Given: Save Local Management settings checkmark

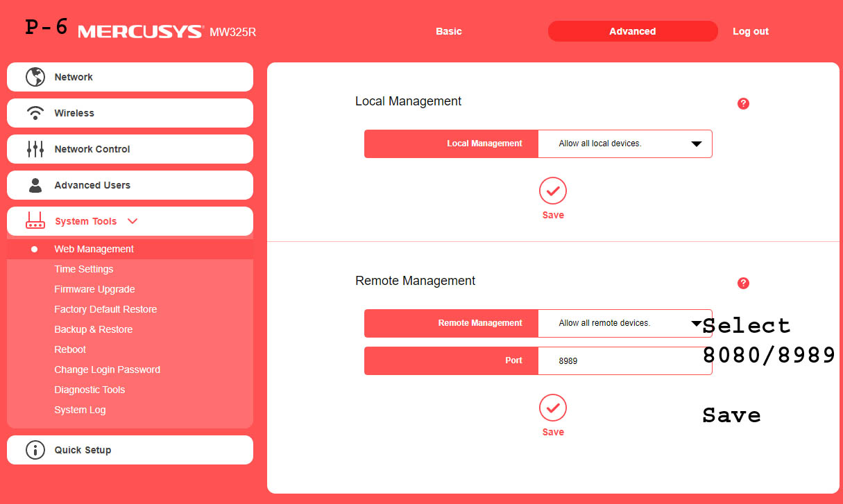Looking at the screenshot, I should click(553, 191).
